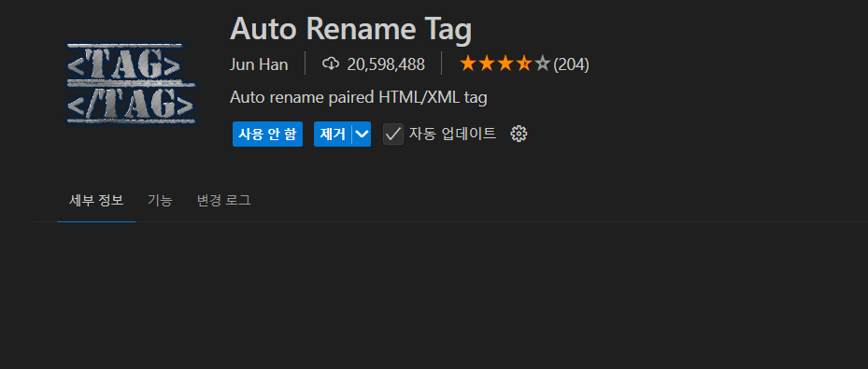
Task: Open the extension settings gear menu
Action: pyautogui.click(x=519, y=134)
